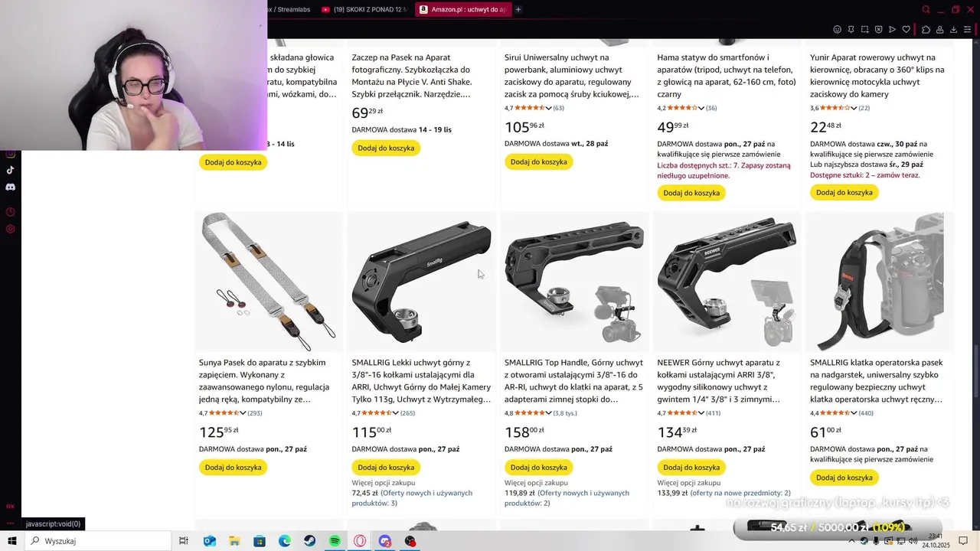This screenshot has width=980, height=551.
Task: Open Steam from the taskbar
Action: [309, 541]
